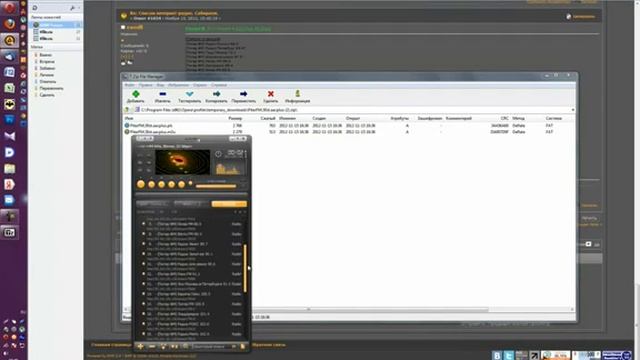This screenshot has height=360, width=640.
Task: Select the 'Личное' label in mail sidebar
Action: tap(47, 75)
